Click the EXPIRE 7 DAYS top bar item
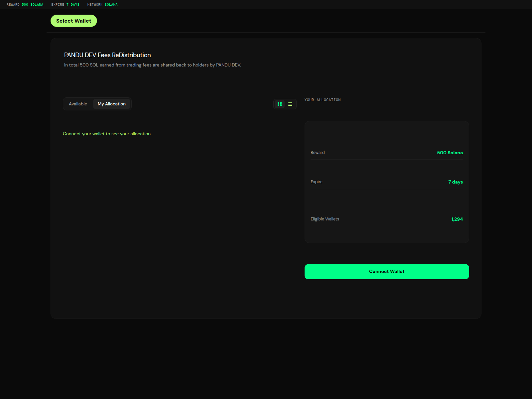Screen dimensions: 532x399 coord(65,5)
